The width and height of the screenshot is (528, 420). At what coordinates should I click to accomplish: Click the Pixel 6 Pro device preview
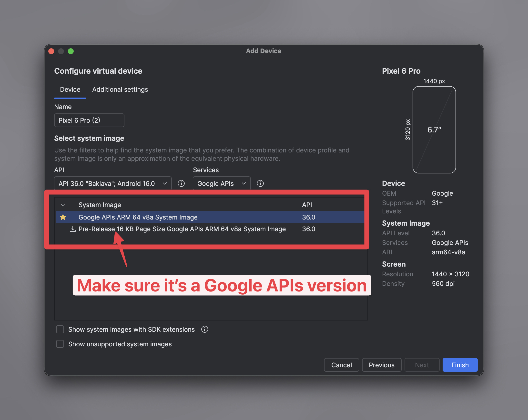tap(434, 130)
